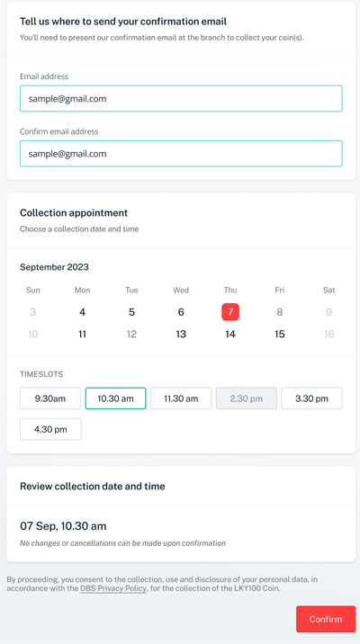Pick September 13 as collection date
360x644 pixels.
[181, 334]
